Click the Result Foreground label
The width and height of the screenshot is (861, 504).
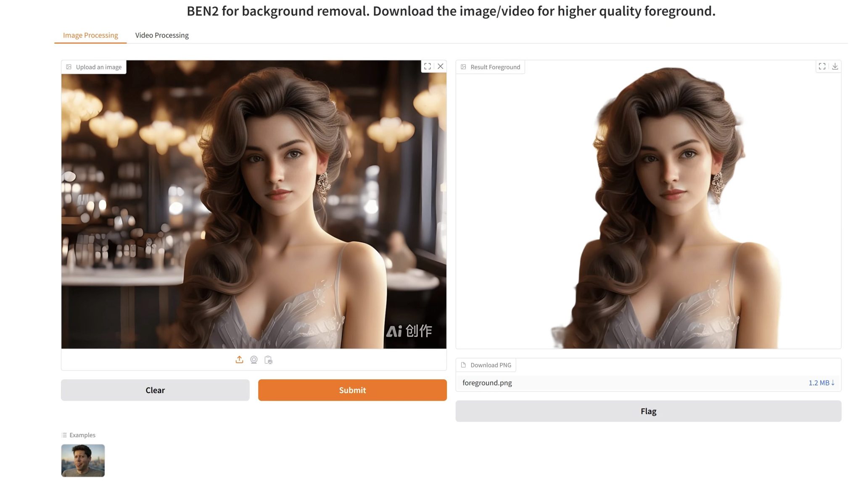click(x=495, y=67)
